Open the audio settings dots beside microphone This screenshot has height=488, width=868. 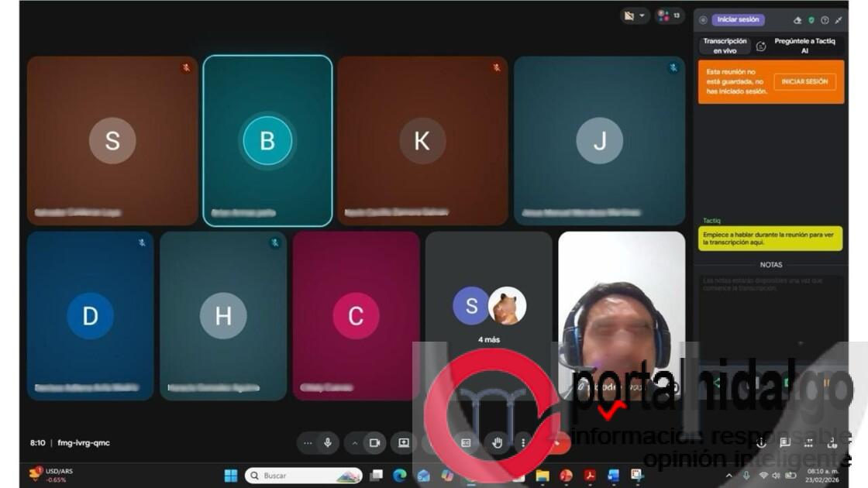tap(308, 442)
